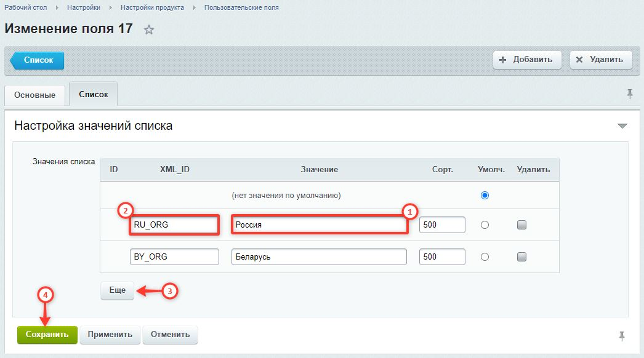The image size is (644, 358).
Task: Edit sort field in Россия row
Action: (x=442, y=225)
